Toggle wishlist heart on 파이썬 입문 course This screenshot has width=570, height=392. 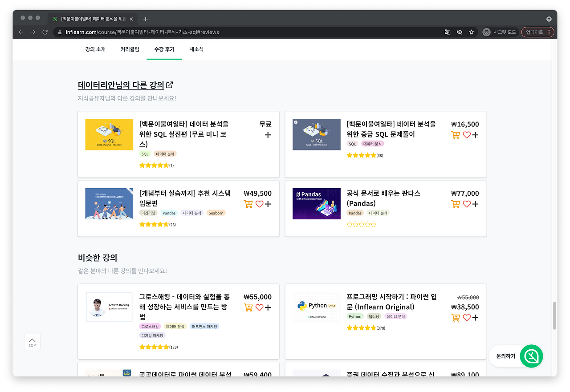click(x=466, y=318)
